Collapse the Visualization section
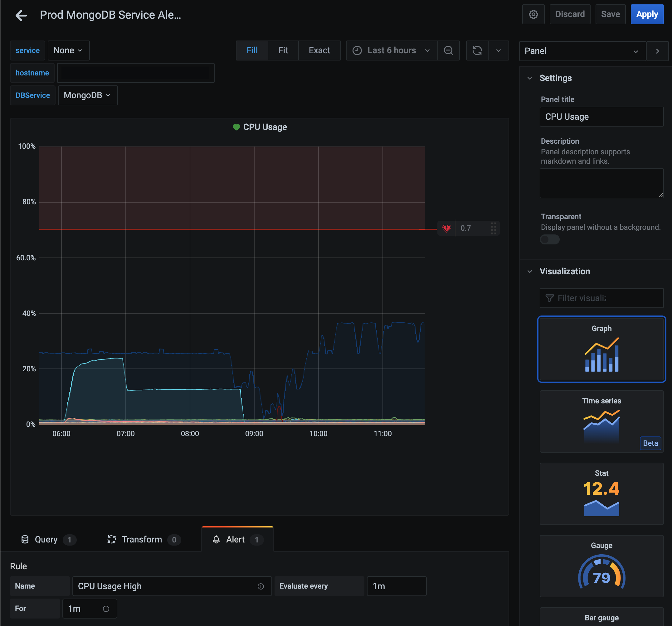The width and height of the screenshot is (672, 626). (530, 272)
